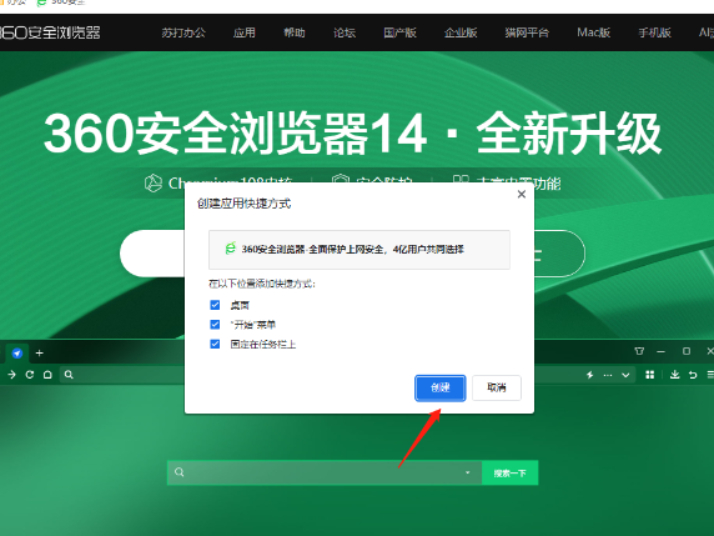Click the download icon in mock toolbar
Image resolution: width=714 pixels, height=536 pixels.
click(675, 374)
